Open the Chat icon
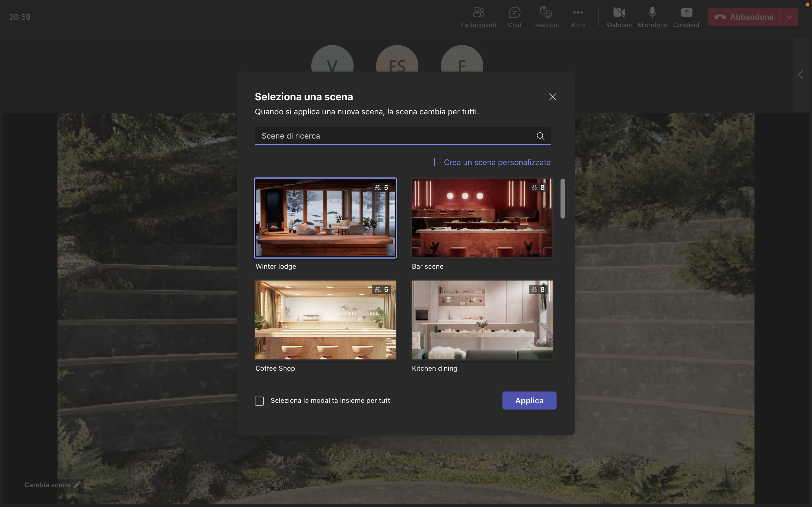Image resolution: width=812 pixels, height=507 pixels. [514, 13]
